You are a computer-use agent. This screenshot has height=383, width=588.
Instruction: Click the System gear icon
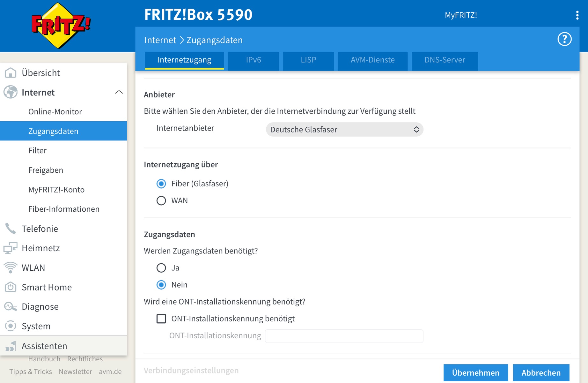[x=11, y=326]
